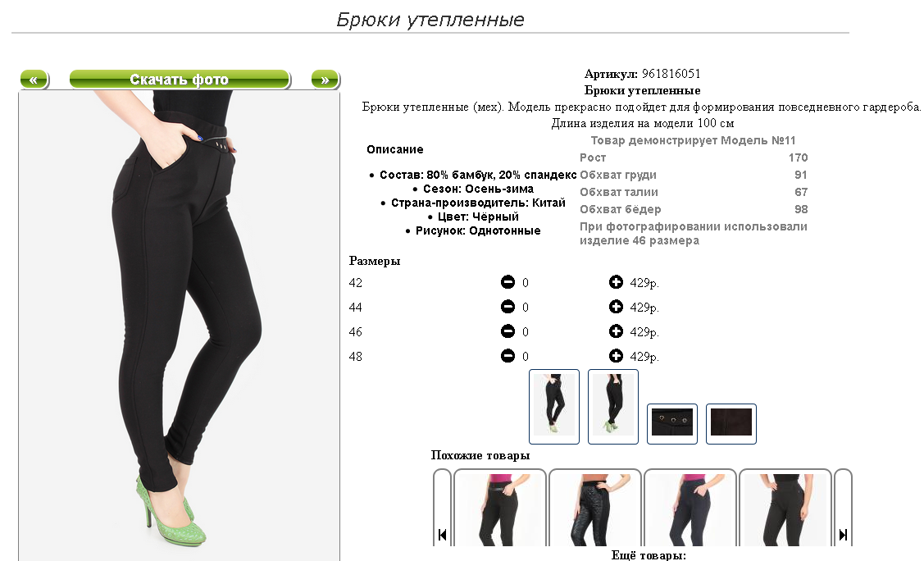
Task: Remove one item of size 44
Action: (508, 307)
